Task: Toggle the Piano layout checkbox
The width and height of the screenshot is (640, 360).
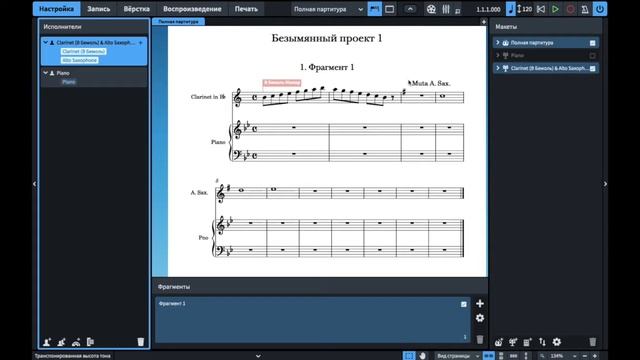Action: [592, 56]
